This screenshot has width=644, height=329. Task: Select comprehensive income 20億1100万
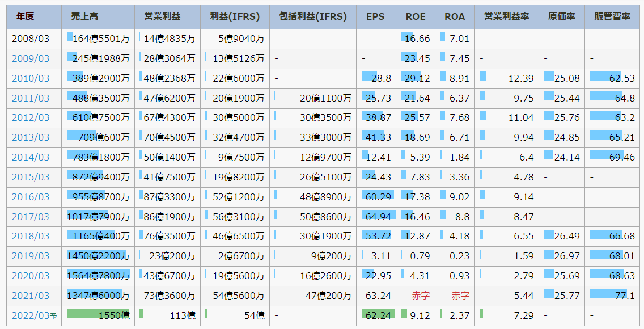[326, 99]
